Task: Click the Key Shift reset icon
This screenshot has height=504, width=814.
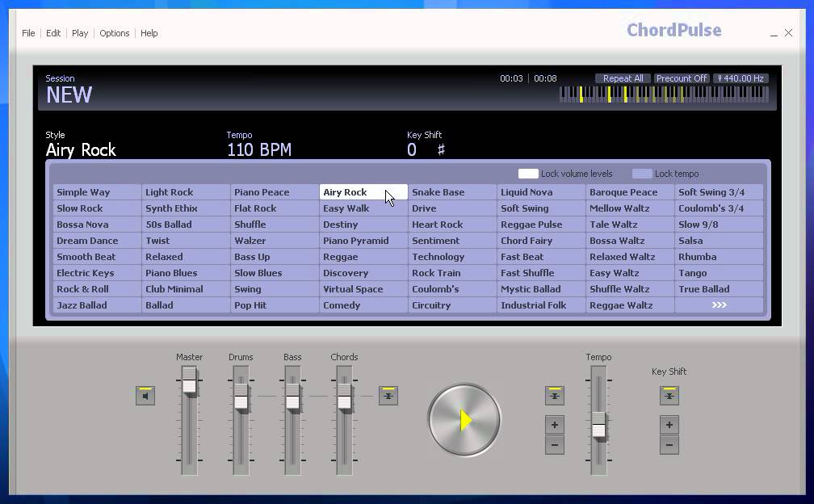Action: 669,396
